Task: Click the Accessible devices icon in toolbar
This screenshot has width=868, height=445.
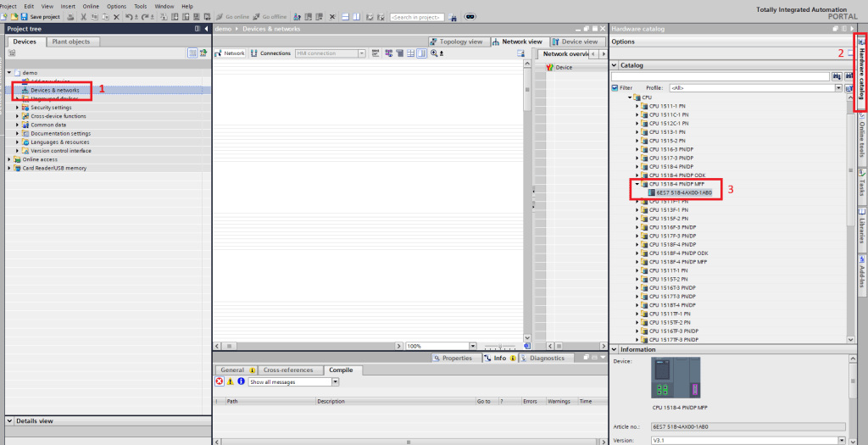Action: tap(298, 17)
